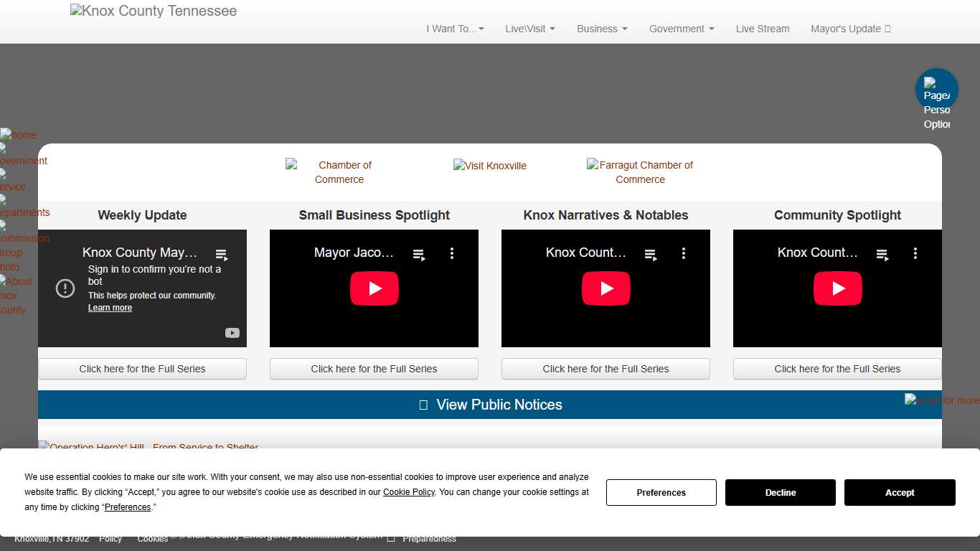Screen dimensions: 980x551
Task: Open Mayor's Update menu item
Action: 850,29
